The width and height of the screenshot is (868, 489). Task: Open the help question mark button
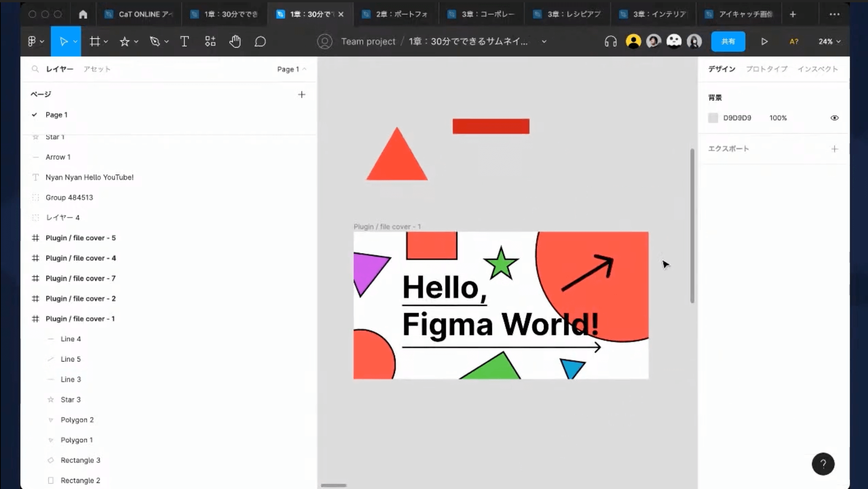click(x=823, y=464)
